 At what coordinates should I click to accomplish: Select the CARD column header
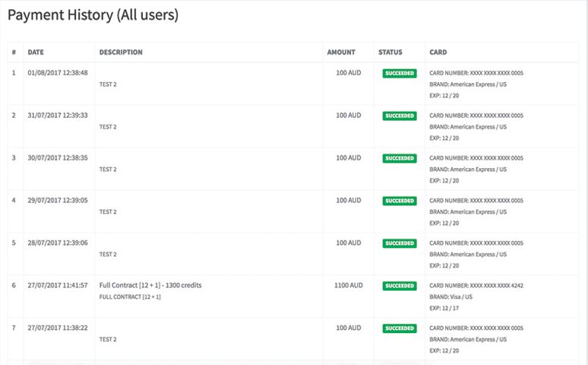438,52
